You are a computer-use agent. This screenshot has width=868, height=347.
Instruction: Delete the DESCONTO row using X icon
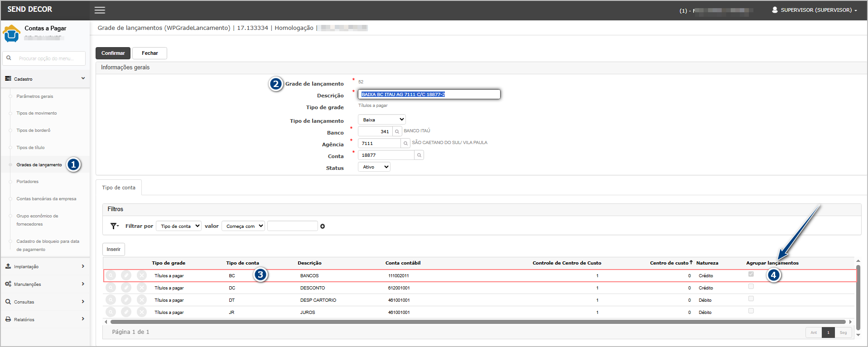(x=142, y=288)
